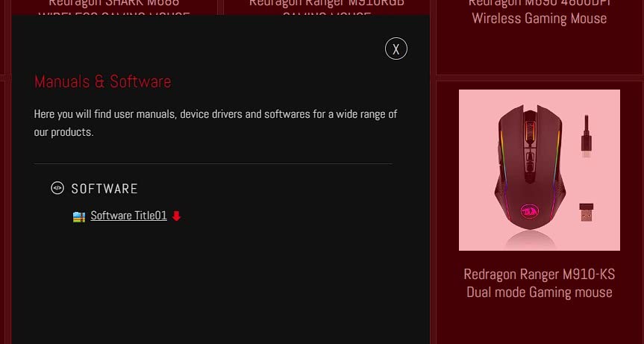Click the Manuals & Software heading
644x344 pixels.
103,81
